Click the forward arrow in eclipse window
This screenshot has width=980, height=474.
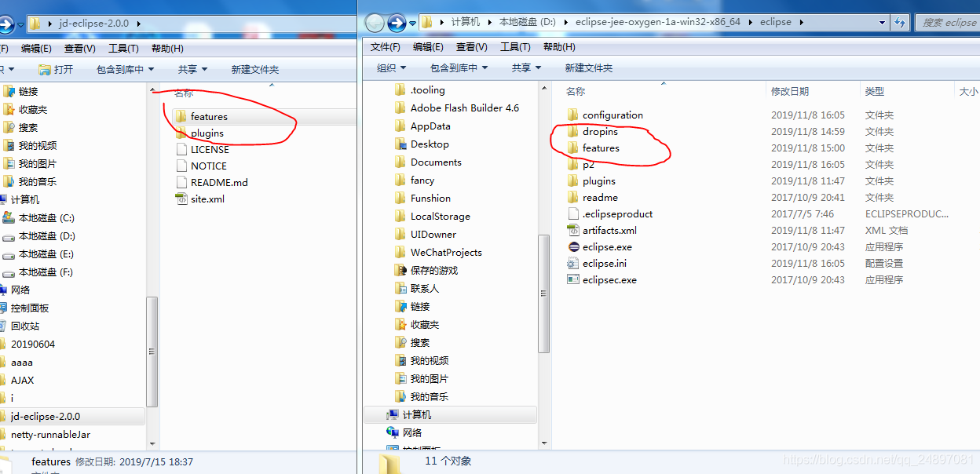397,23
